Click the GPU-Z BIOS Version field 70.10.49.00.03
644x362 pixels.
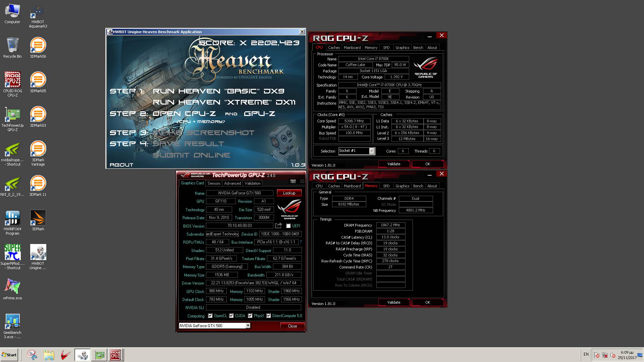[x=239, y=226]
